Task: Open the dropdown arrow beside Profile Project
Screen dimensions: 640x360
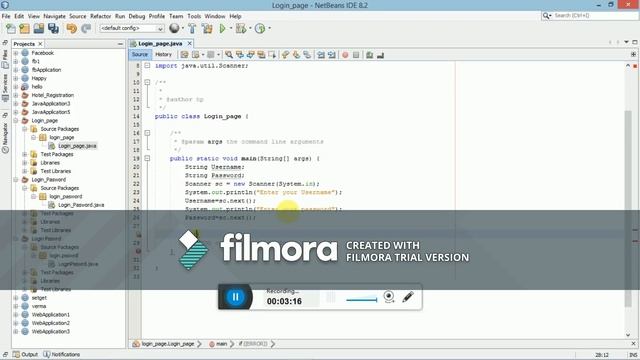Action: [269, 29]
